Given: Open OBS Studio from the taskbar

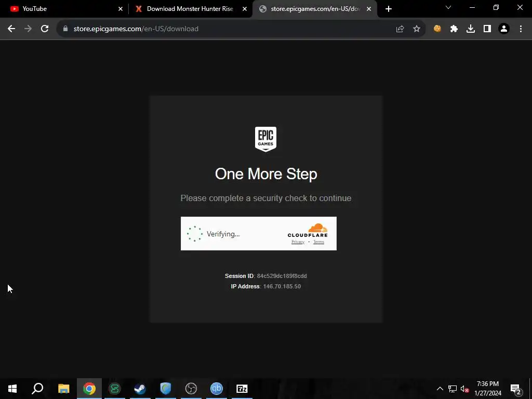Looking at the screenshot, I should pyautogui.click(x=191, y=389).
